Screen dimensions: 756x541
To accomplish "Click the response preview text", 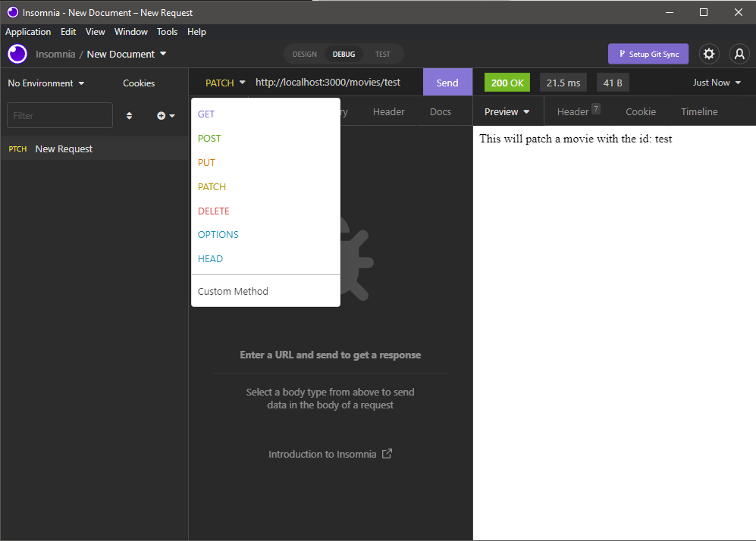I will click(576, 139).
